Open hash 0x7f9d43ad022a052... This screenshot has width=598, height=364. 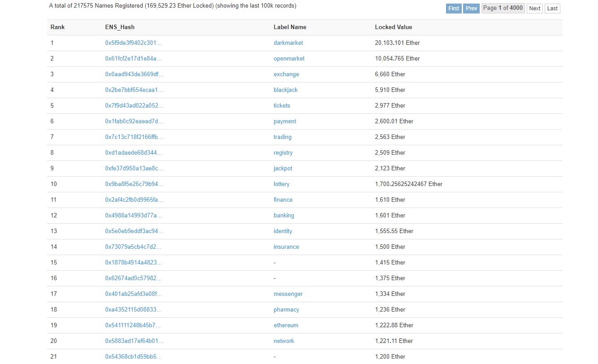134,106
